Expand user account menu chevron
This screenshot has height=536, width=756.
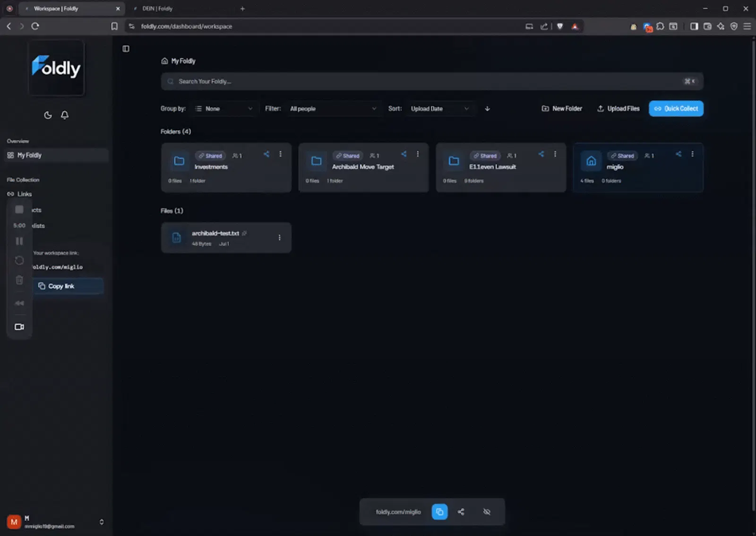(102, 522)
